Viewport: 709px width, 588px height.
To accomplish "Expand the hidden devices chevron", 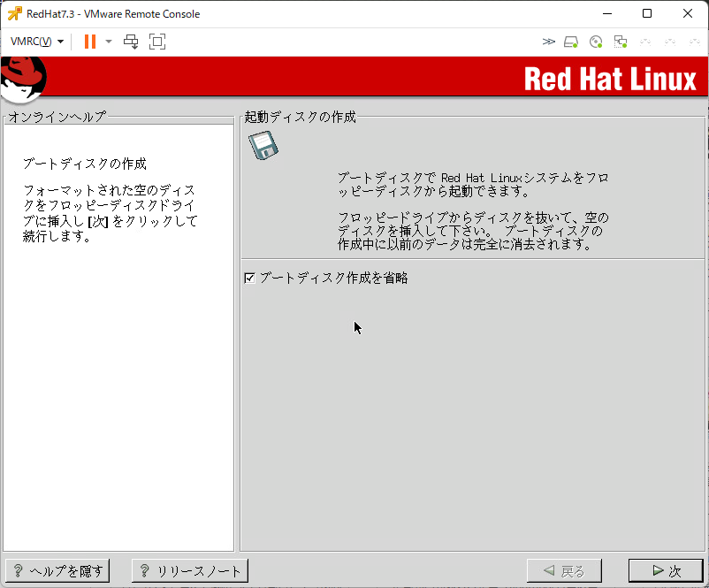I will coord(548,42).
